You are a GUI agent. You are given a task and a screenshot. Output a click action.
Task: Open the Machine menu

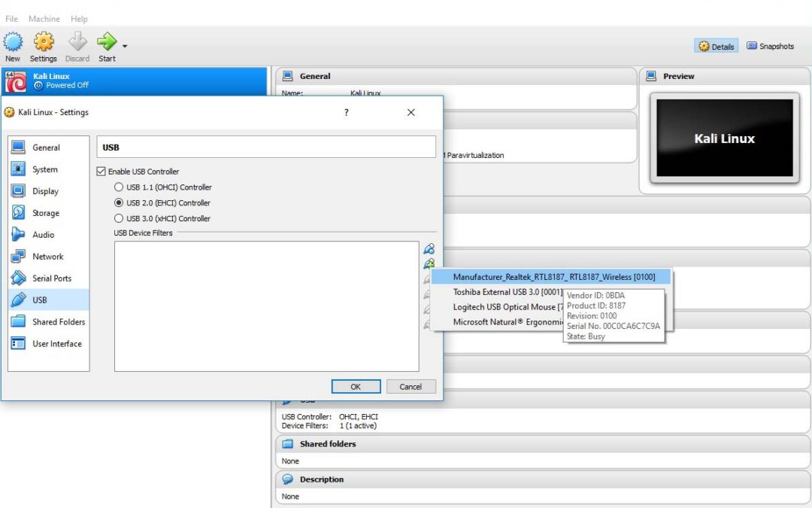coord(44,19)
